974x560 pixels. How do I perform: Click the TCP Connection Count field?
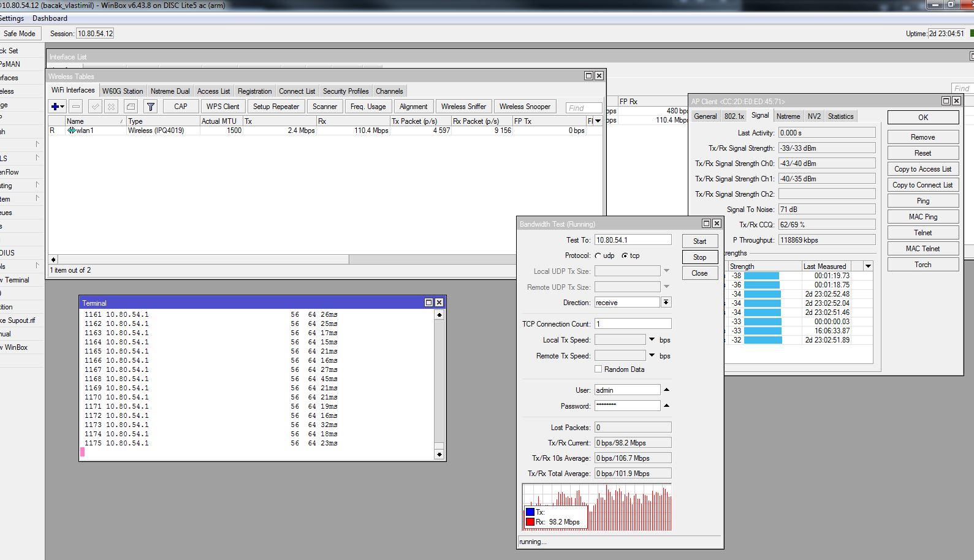coord(633,324)
